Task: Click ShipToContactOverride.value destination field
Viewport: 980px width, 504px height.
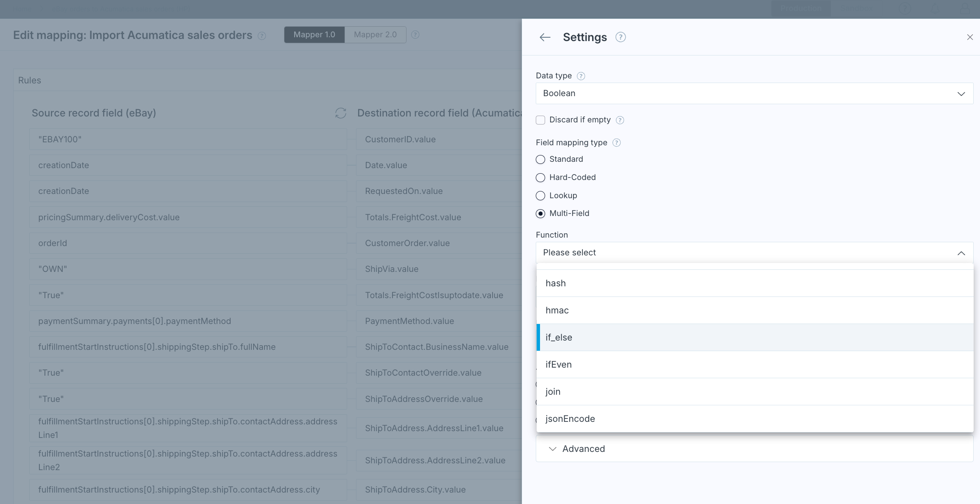Action: 439,373
